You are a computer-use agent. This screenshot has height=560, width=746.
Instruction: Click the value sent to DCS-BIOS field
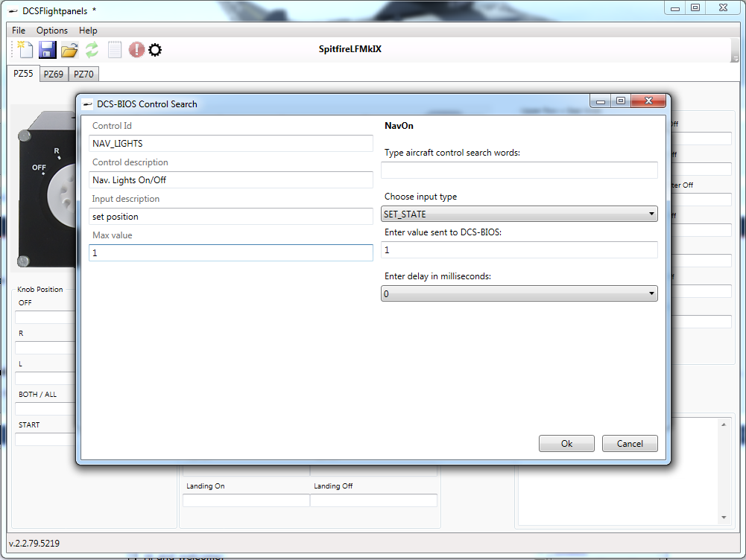(519, 250)
